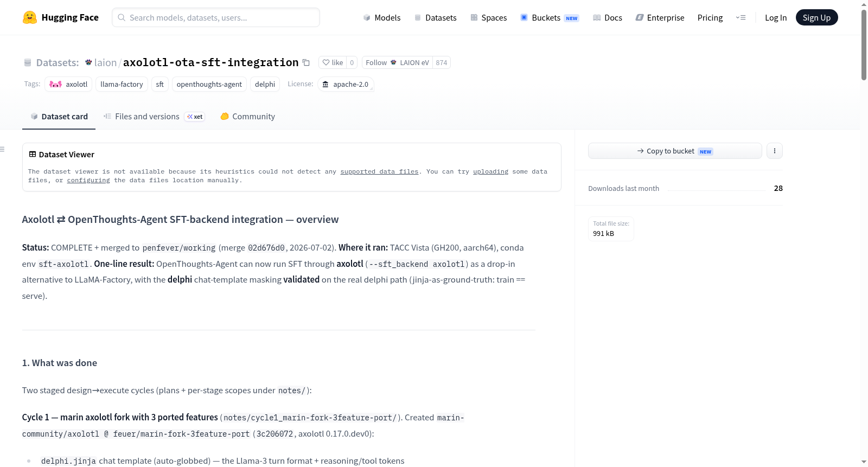Click the 02d676d0 merge hash code
Screen dimensions: 868x467
[266, 248]
